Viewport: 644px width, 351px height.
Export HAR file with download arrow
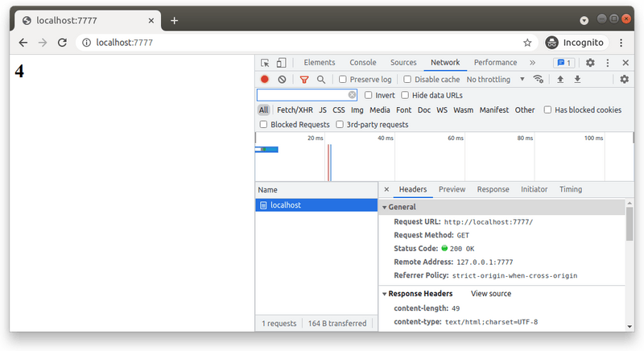pyautogui.click(x=577, y=79)
